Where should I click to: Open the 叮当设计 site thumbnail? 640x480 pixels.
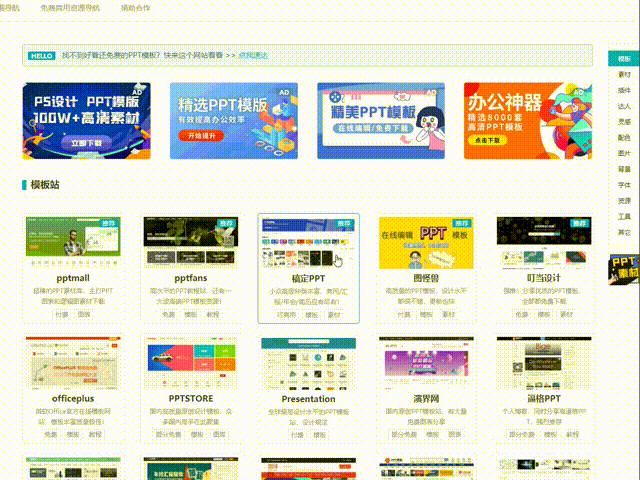tap(544, 242)
